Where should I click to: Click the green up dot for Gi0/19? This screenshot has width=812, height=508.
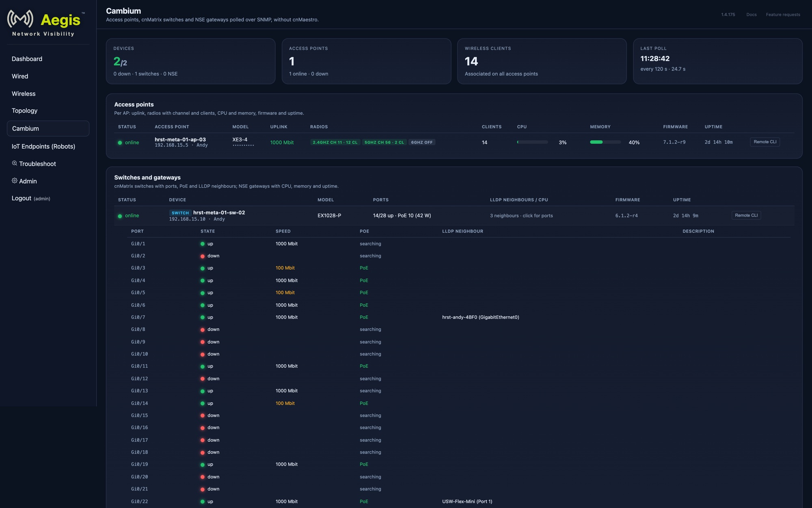click(202, 465)
